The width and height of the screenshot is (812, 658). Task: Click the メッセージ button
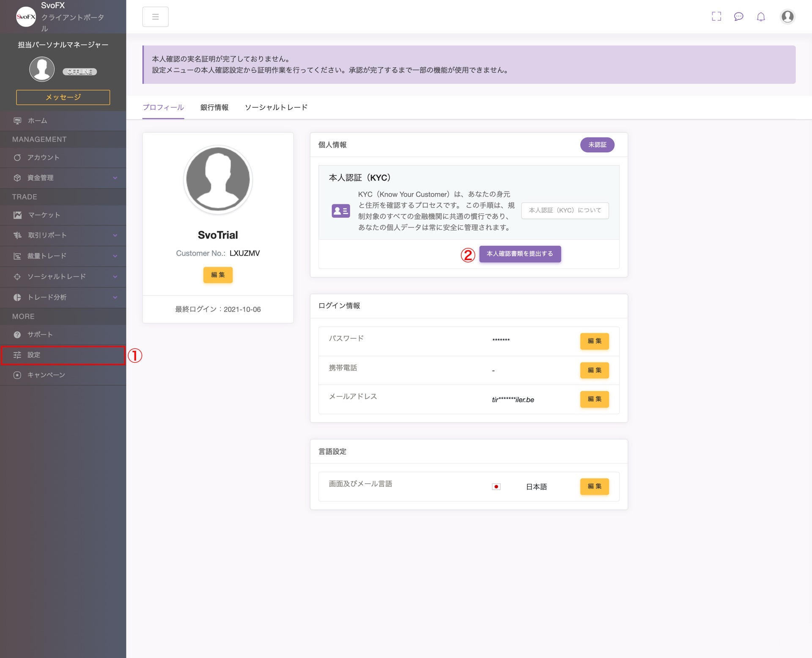pos(63,97)
